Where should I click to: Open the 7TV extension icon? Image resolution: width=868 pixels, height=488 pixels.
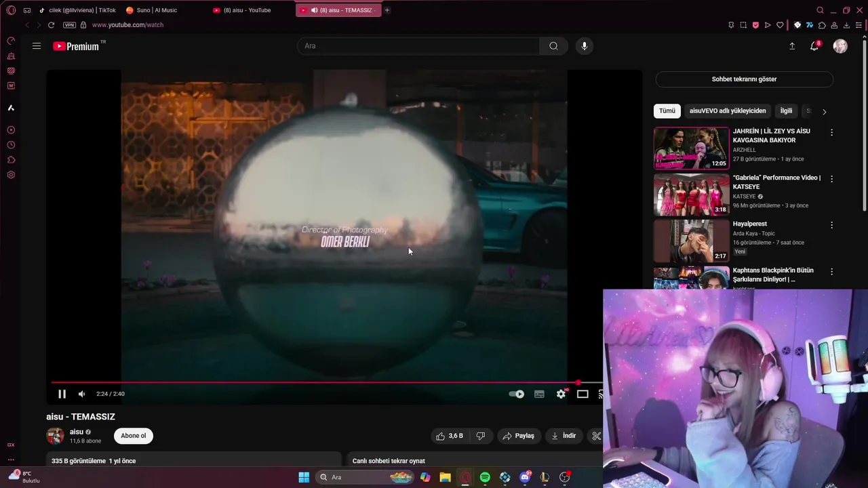point(810,25)
